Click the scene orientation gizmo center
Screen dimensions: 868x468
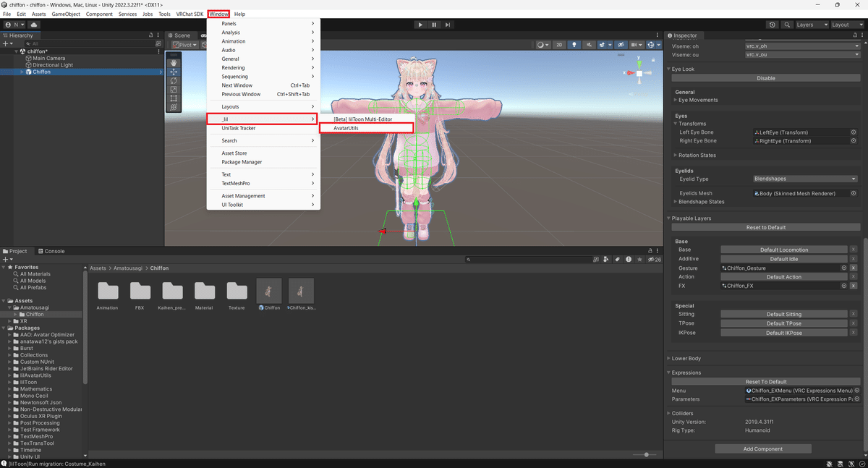tap(639, 72)
